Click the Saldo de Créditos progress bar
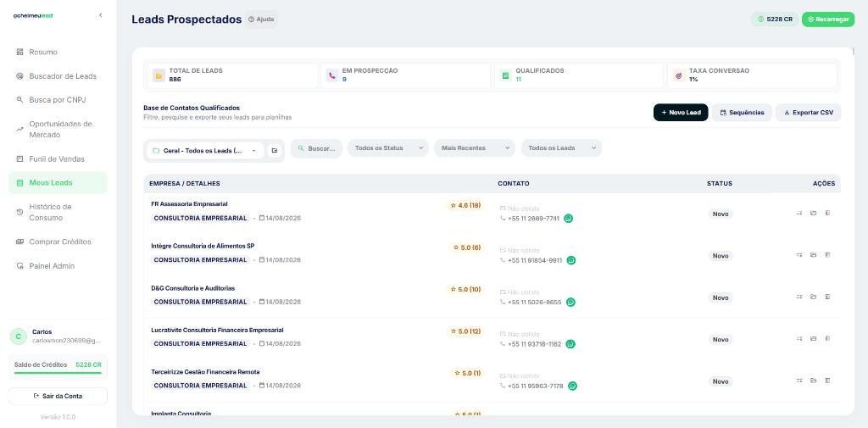 58,373
